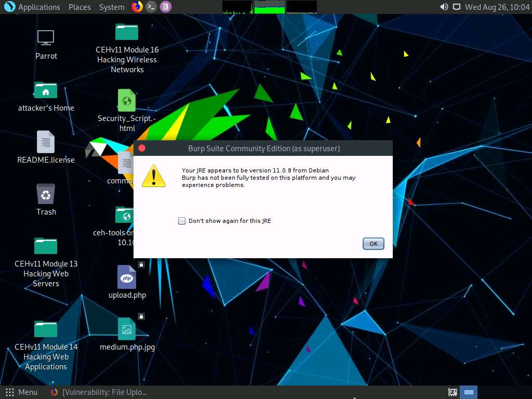This screenshot has height=399, width=532.
Task: Open the Applications menu
Action: point(39,7)
